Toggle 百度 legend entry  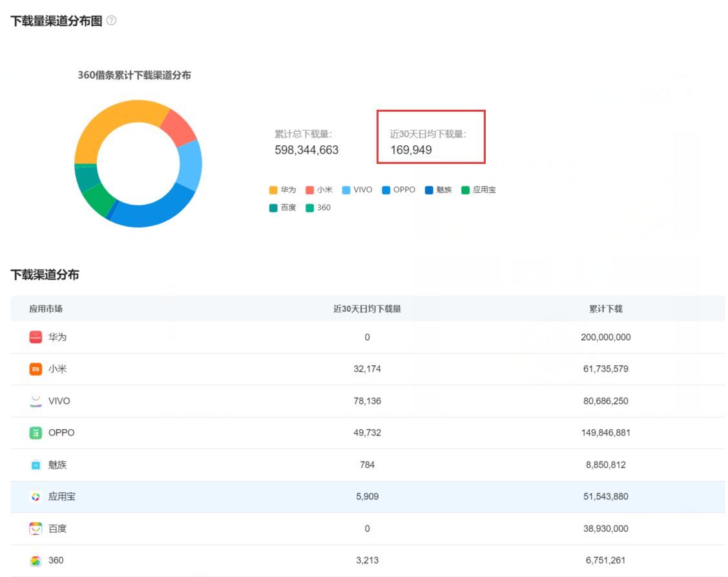(x=282, y=208)
